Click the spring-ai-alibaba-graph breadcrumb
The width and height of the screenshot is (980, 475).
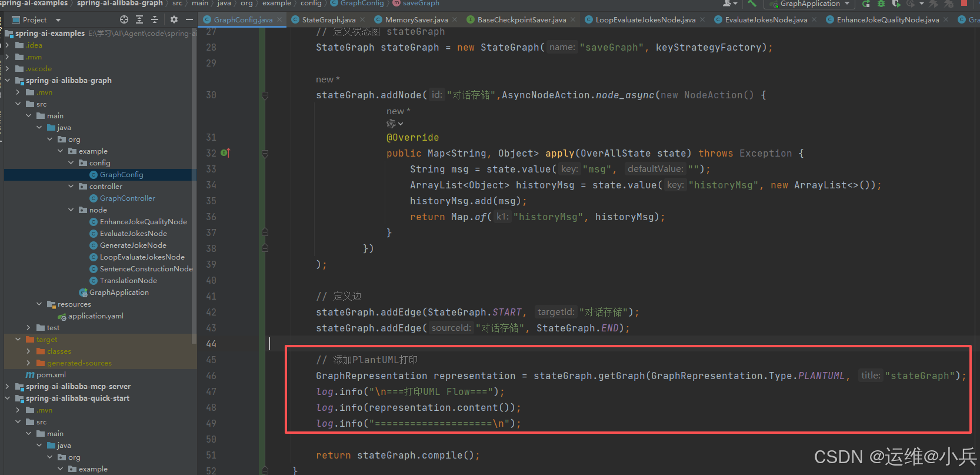coord(120,4)
